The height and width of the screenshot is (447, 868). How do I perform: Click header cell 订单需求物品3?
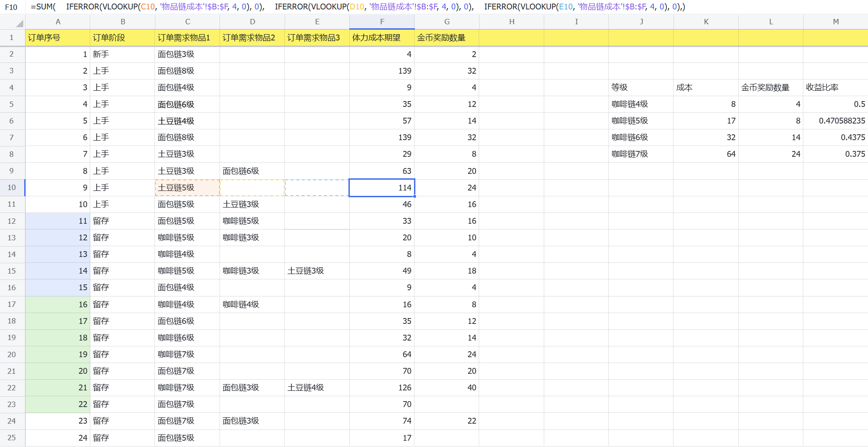[317, 38]
